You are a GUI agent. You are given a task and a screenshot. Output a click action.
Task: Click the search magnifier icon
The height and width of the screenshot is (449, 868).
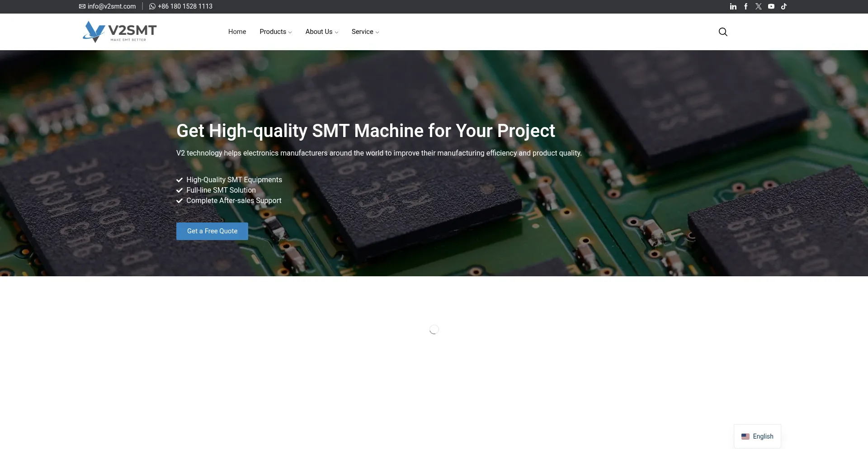(x=723, y=32)
